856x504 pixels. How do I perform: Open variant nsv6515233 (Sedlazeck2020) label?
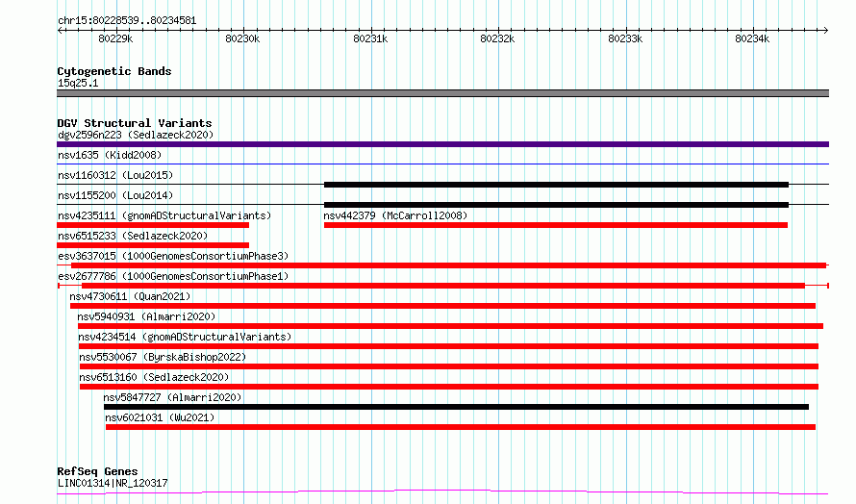pyautogui.click(x=133, y=236)
